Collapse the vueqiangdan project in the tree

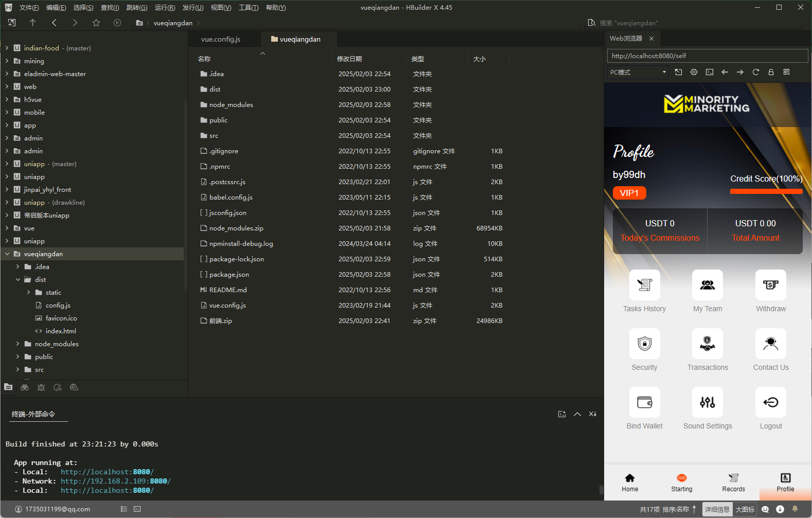7,254
